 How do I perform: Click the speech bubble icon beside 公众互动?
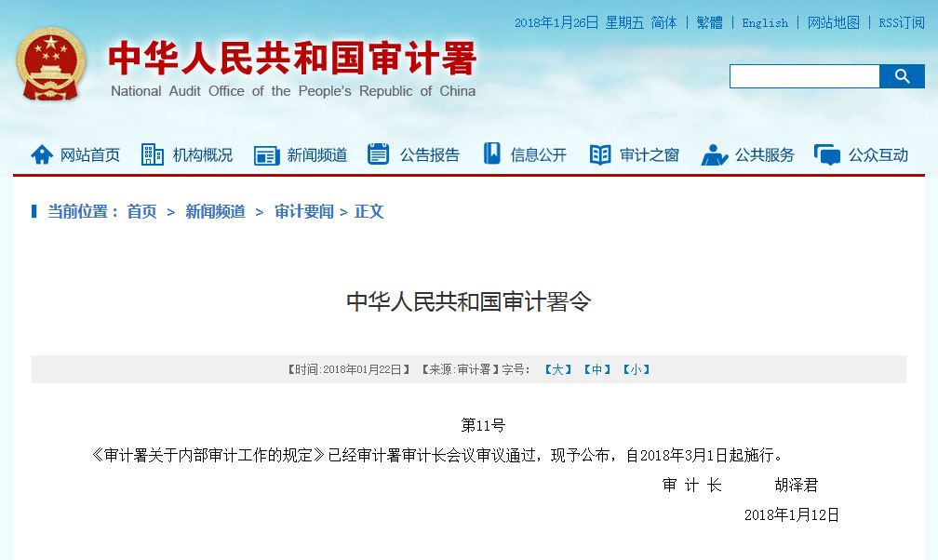point(826,154)
